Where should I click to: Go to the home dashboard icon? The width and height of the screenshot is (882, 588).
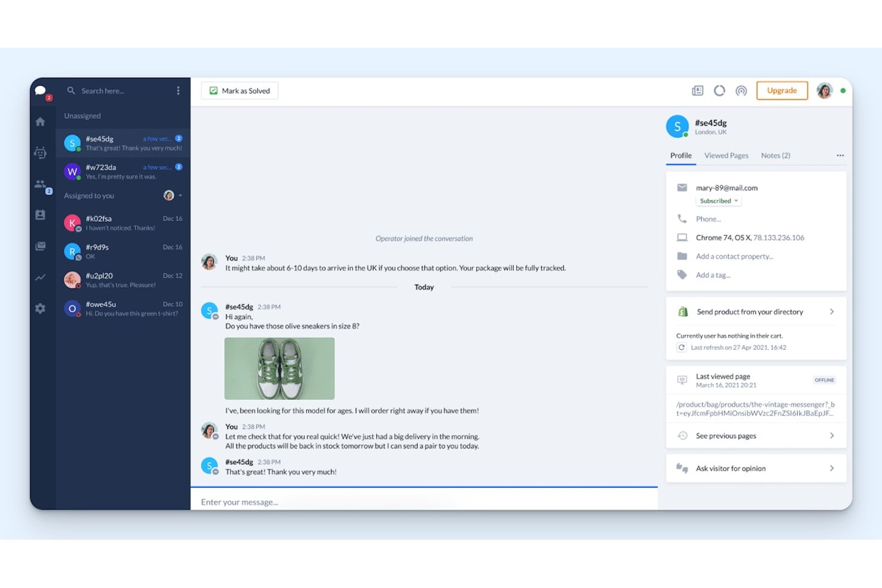click(40, 122)
